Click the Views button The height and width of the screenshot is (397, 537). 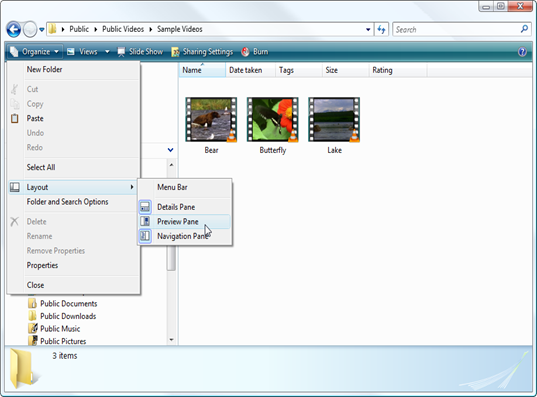(83, 52)
